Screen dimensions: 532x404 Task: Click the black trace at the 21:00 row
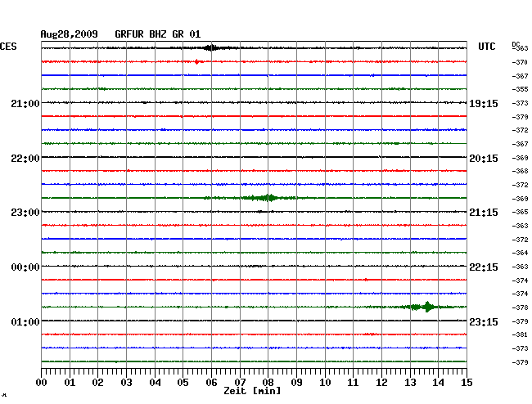point(254,102)
